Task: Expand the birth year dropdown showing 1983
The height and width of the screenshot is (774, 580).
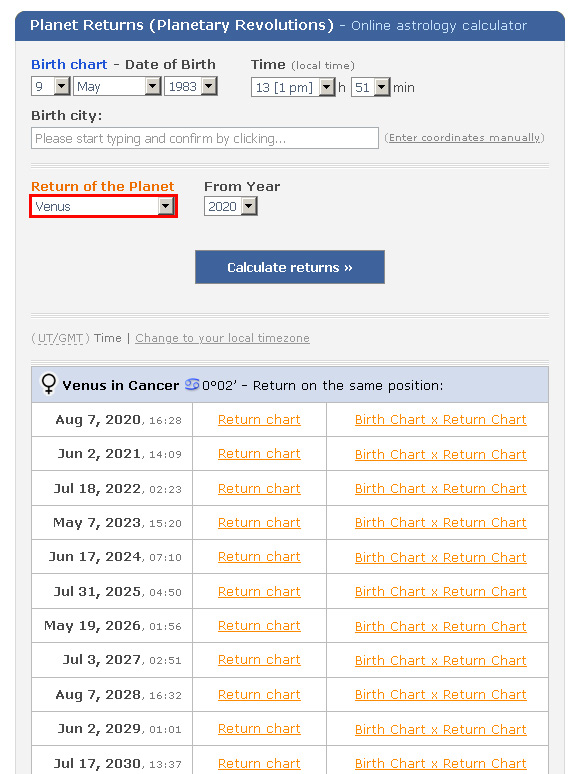Action: [x=191, y=86]
